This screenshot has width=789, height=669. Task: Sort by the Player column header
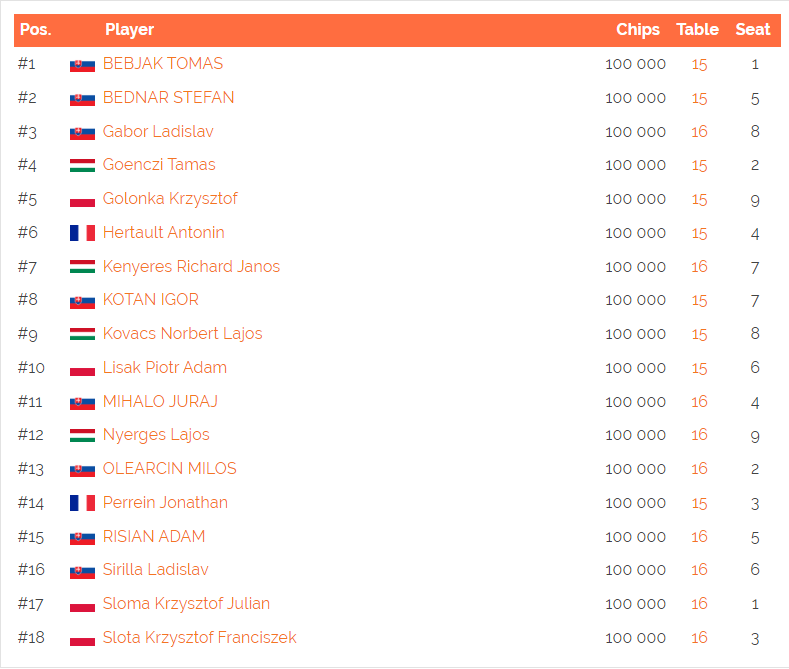pyautogui.click(x=129, y=30)
